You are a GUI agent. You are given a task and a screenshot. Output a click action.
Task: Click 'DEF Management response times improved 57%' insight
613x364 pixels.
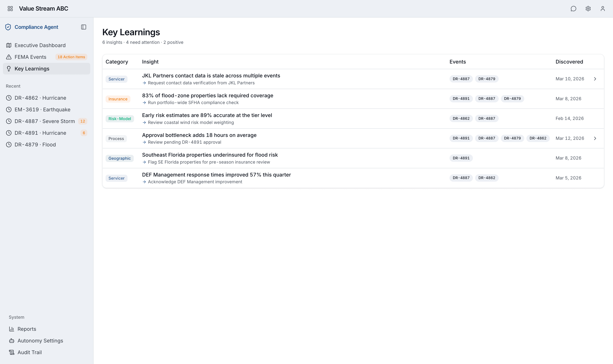pyautogui.click(x=216, y=175)
